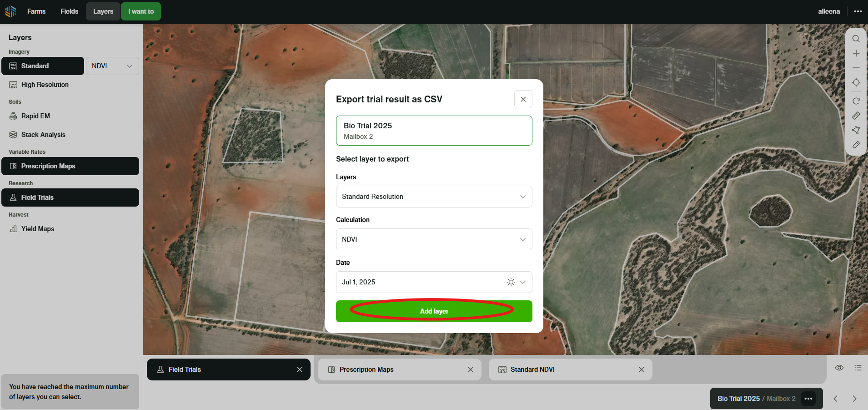Select the ruler measure tool
The image size is (868, 410).
[x=856, y=116]
